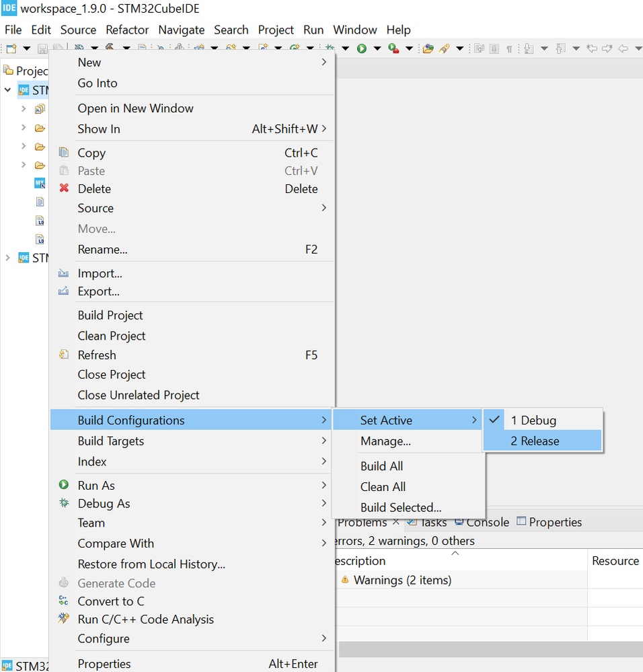Click the red Delete X icon
The image size is (643, 672).
[x=64, y=188]
